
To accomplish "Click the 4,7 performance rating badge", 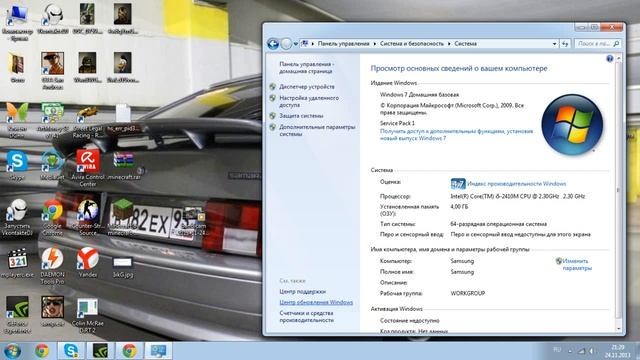I will pyautogui.click(x=458, y=184).
